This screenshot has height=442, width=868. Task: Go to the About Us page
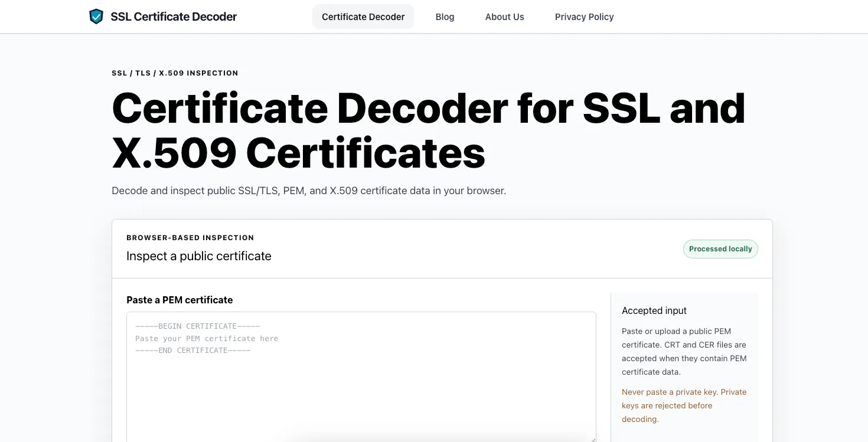point(504,17)
